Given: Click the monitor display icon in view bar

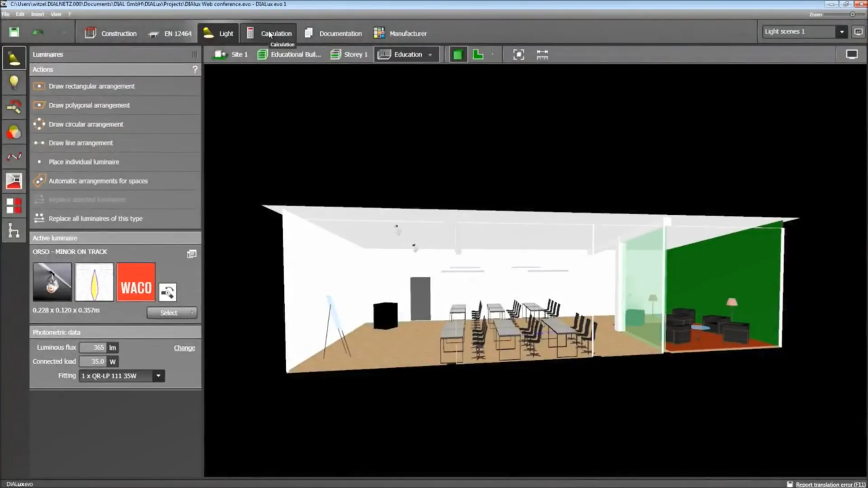Looking at the screenshot, I should click(x=852, y=55).
